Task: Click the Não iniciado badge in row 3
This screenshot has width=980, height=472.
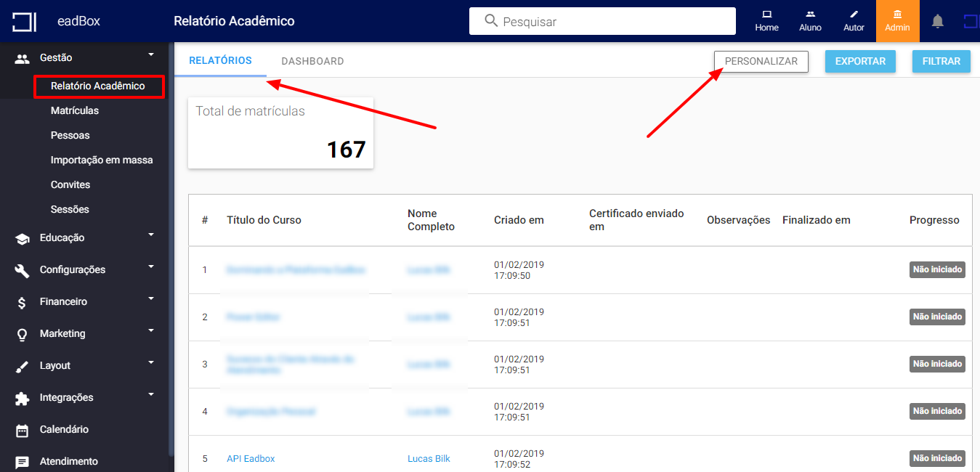Action: pyautogui.click(x=937, y=364)
